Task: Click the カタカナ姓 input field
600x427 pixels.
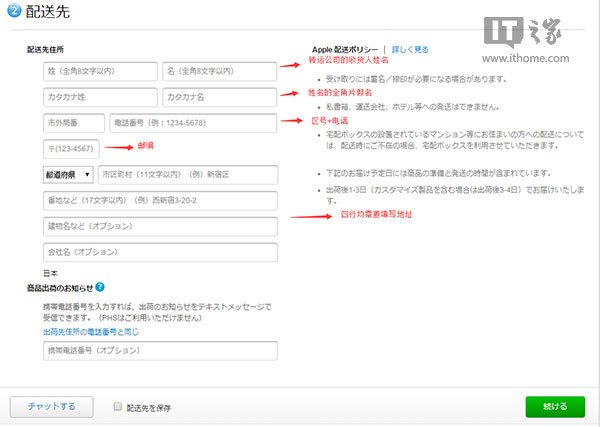Action: (x=99, y=97)
